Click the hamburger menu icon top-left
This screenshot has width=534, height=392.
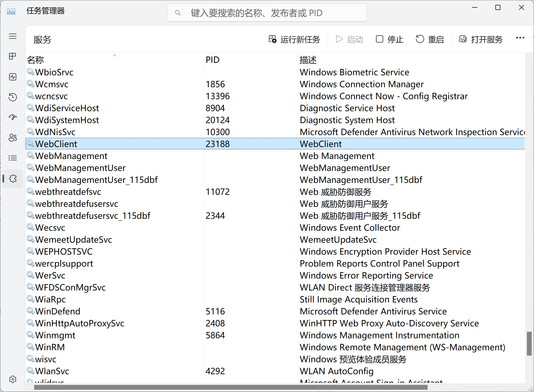[x=12, y=36]
